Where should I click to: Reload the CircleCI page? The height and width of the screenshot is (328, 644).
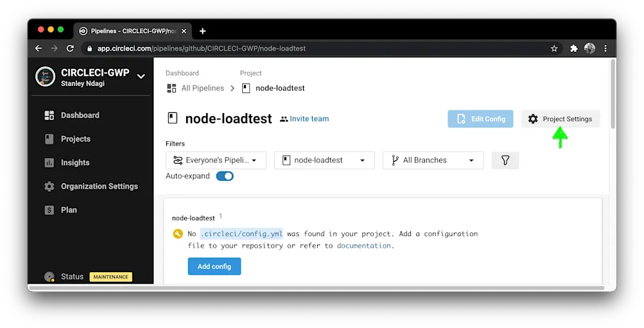coord(70,48)
